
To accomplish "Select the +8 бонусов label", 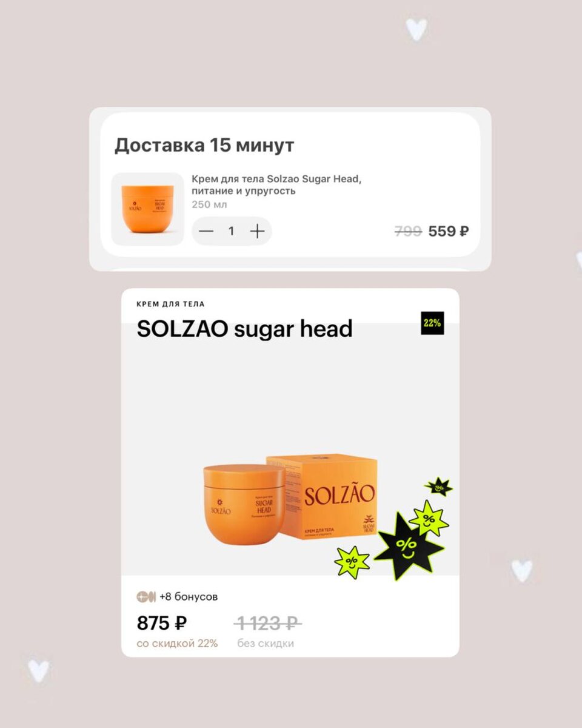I will coord(189,597).
